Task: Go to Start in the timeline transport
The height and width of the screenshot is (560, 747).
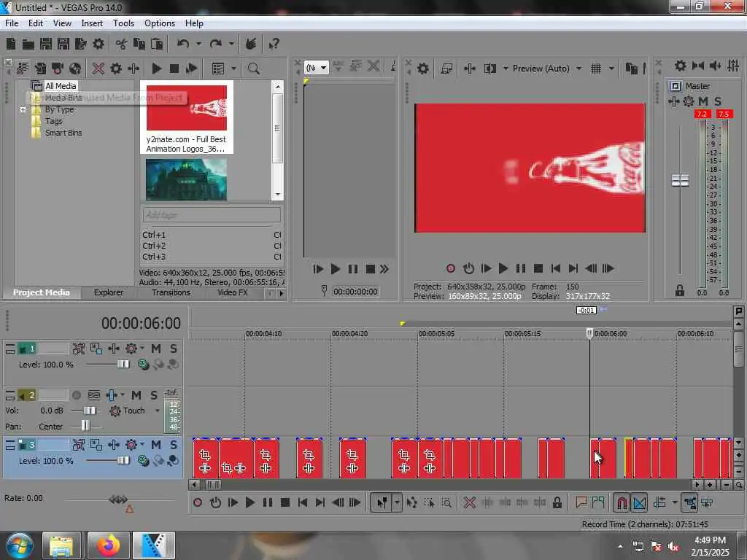Action: [302, 502]
